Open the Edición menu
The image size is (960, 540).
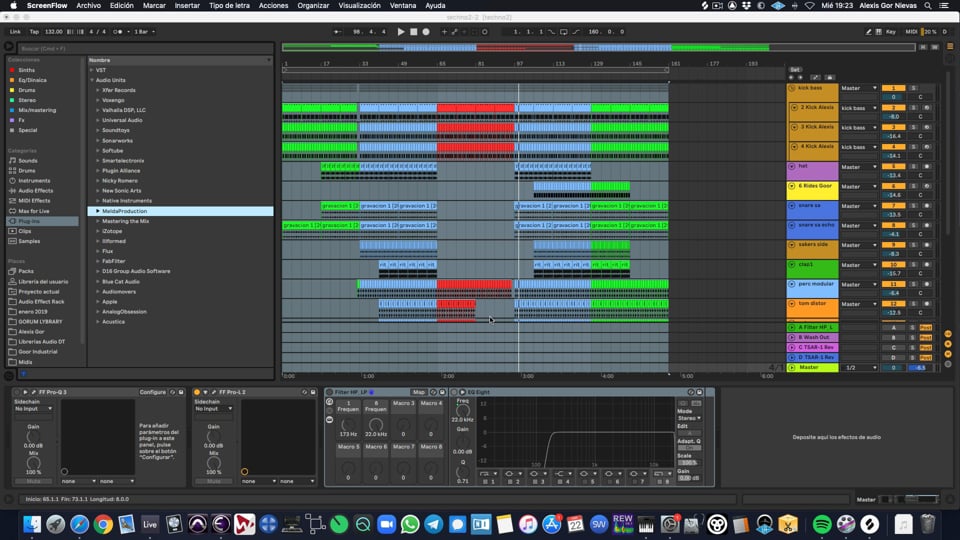point(121,6)
